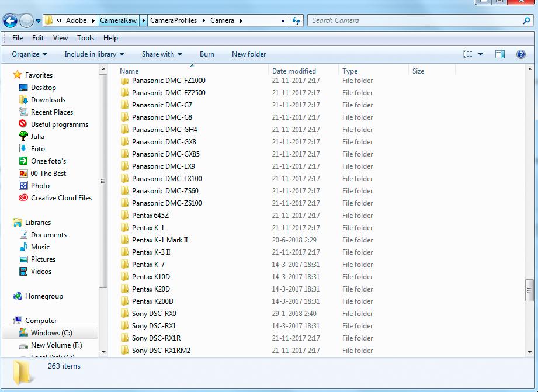This screenshot has height=392, width=538.
Task: Open the View menu
Action: click(60, 38)
